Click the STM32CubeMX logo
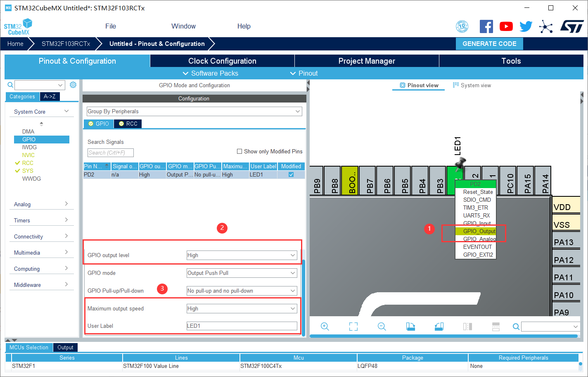The image size is (588, 377). pyautogui.click(x=18, y=27)
